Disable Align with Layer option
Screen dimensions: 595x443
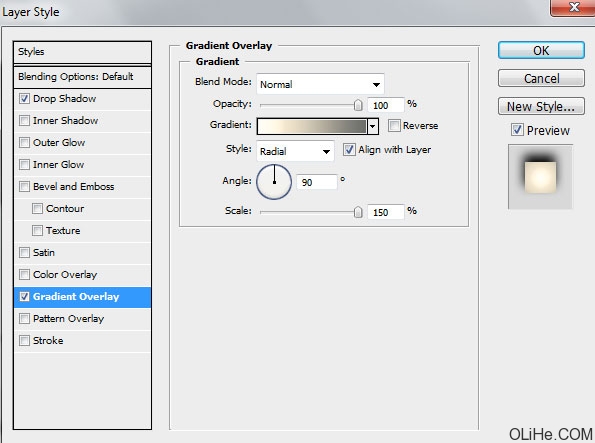click(x=349, y=150)
